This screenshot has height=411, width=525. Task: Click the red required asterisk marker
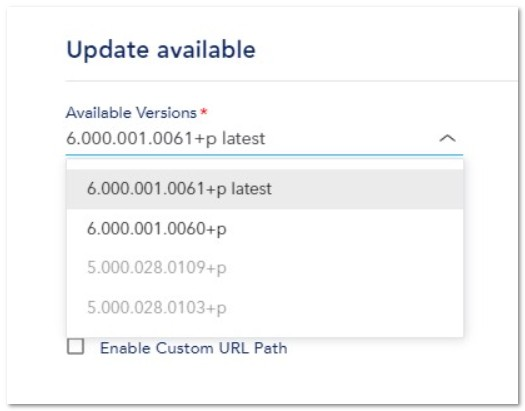point(204,112)
